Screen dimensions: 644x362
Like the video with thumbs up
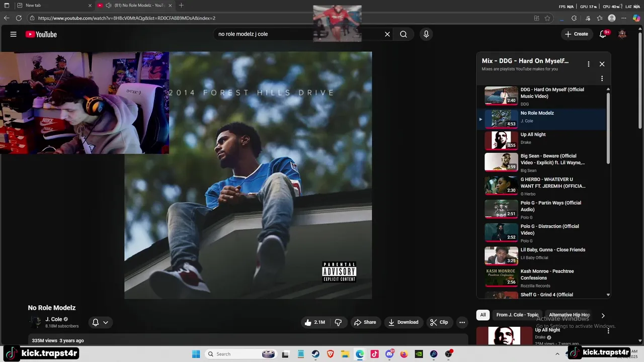coord(316,322)
